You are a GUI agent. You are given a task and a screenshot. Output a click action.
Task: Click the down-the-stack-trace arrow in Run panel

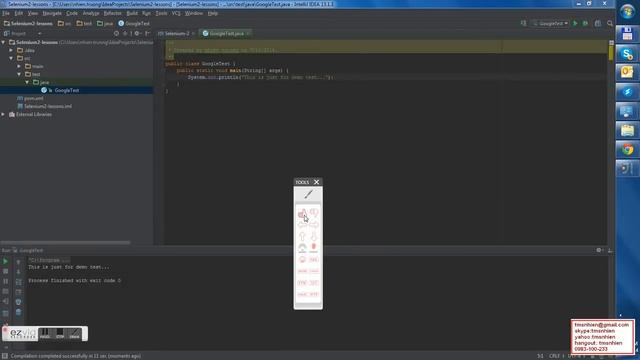[18, 272]
